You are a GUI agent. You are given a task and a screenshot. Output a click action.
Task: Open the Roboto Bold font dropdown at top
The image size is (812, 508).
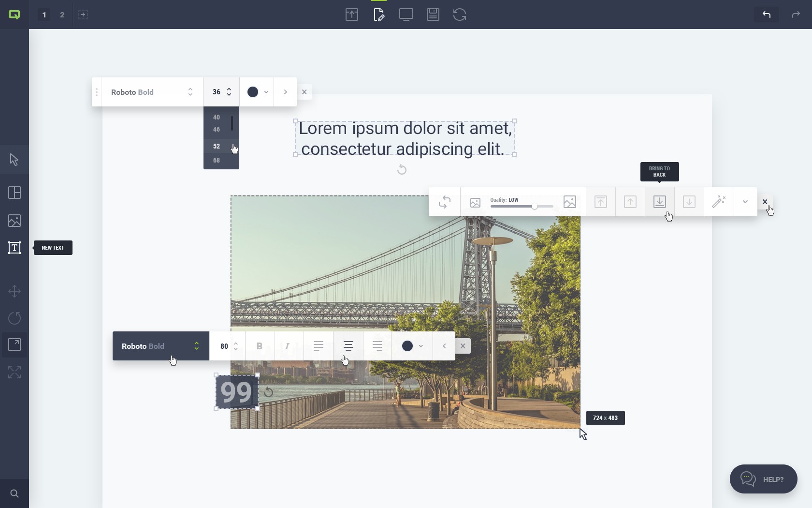[152, 92]
